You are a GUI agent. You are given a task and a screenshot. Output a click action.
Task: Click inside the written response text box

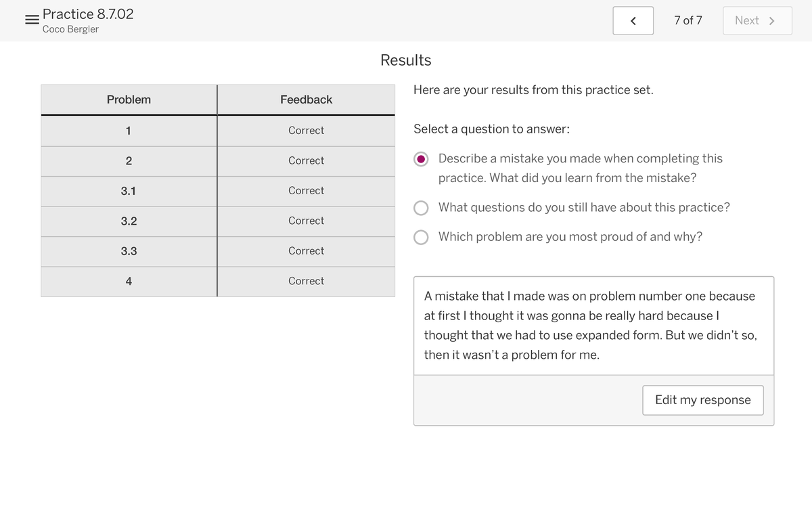click(593, 325)
